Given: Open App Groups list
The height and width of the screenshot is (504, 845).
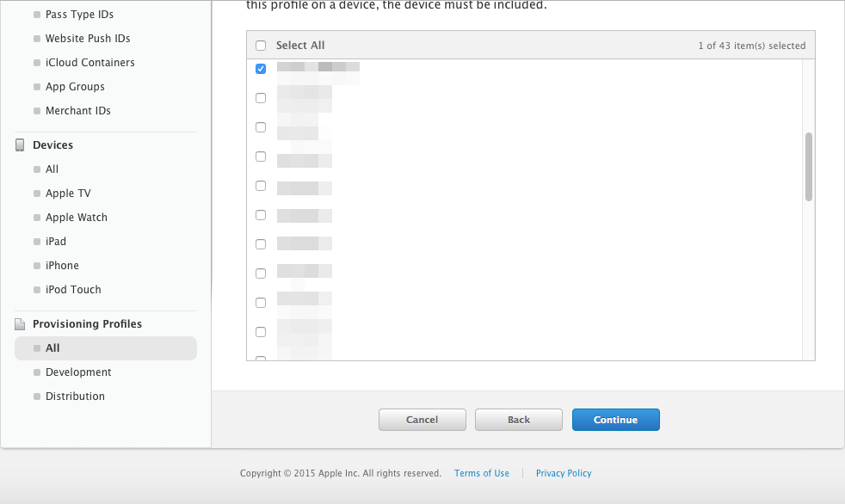Looking at the screenshot, I should tap(75, 87).
